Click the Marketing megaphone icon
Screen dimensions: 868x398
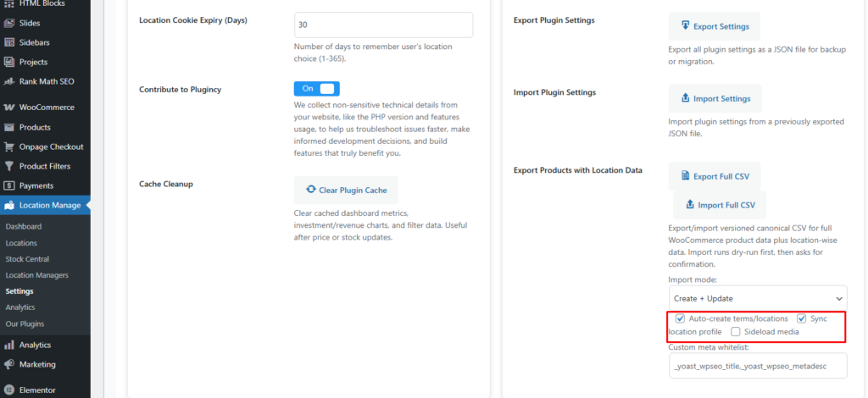coord(9,364)
